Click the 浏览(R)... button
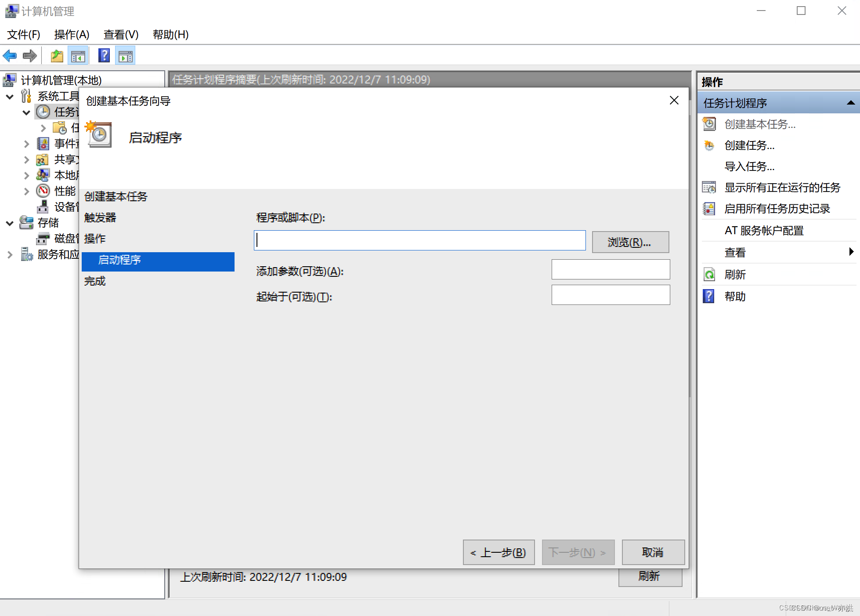 click(x=630, y=242)
